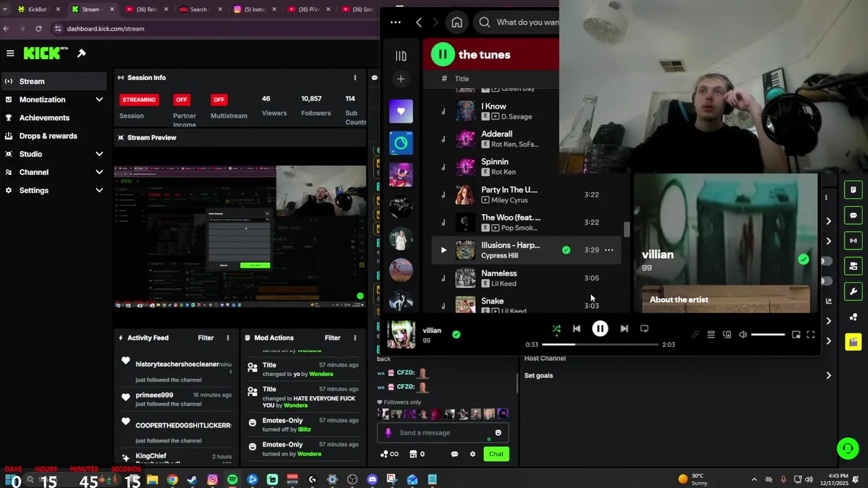Click green Chat send button
Screen dimensions: 868x488
[x=496, y=454]
